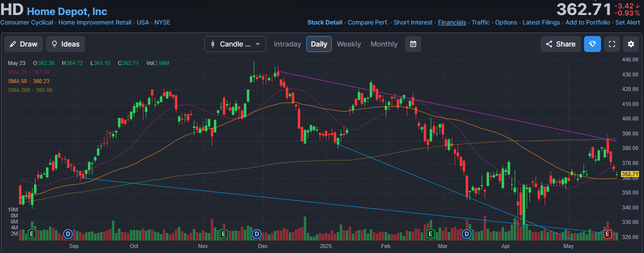Open the Draw tools

pyautogui.click(x=23, y=44)
